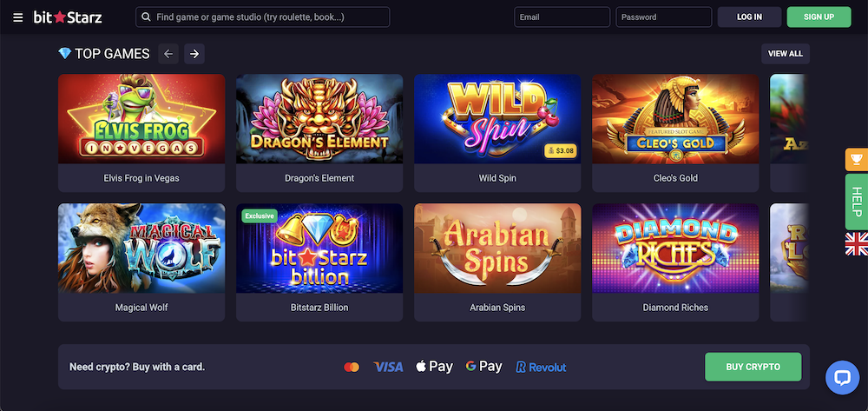The width and height of the screenshot is (868, 411).
Task: Click the BUY CRYPTO button
Action: coord(752,367)
